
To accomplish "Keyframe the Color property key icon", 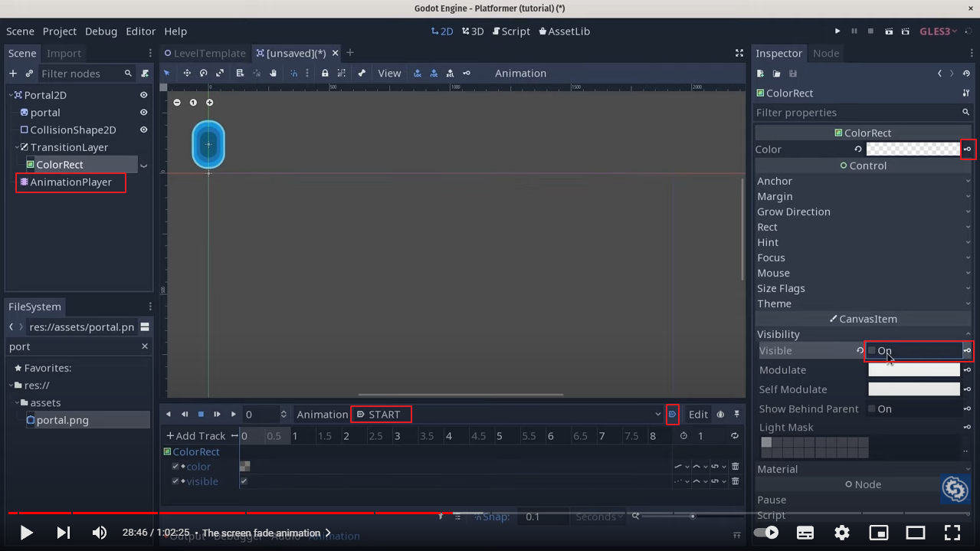I will pos(968,149).
